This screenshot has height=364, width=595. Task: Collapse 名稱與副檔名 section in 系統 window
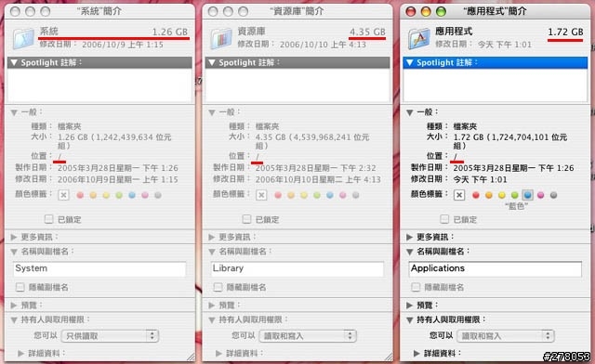click(x=14, y=252)
